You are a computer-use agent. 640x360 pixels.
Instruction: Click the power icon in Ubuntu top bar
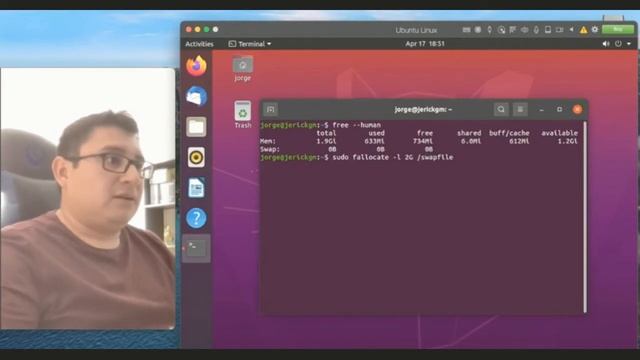[x=618, y=44]
